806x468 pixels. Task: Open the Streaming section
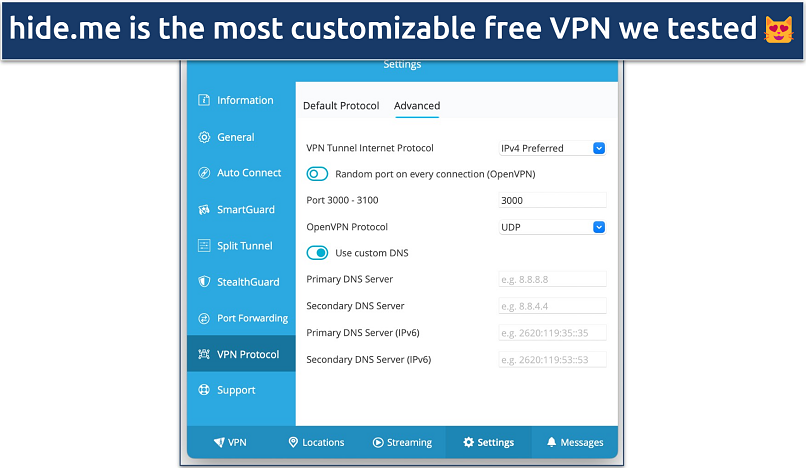(402, 442)
